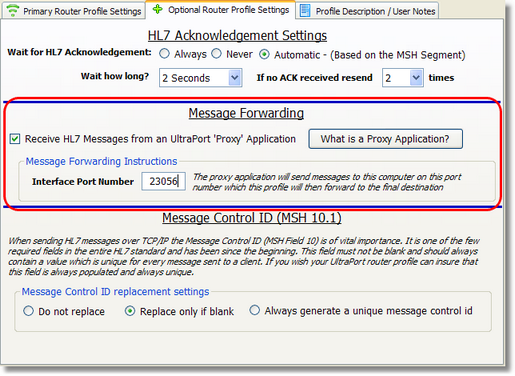Screen dimensions: 515x376
Task: Click the green Wi-Fi icon on Primary tab
Action: click(13, 11)
